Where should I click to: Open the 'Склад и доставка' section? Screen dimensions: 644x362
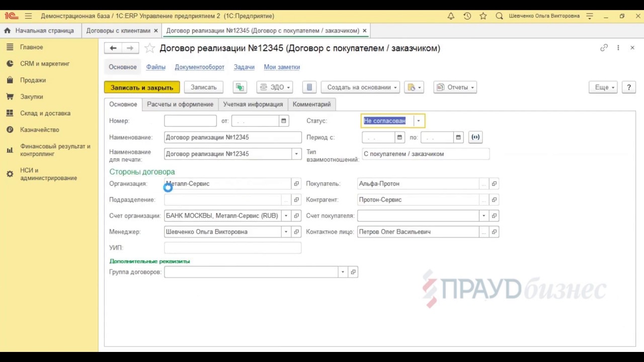45,113
